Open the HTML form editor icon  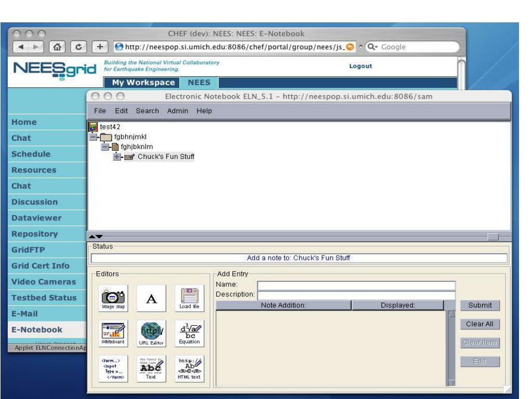coord(113,368)
